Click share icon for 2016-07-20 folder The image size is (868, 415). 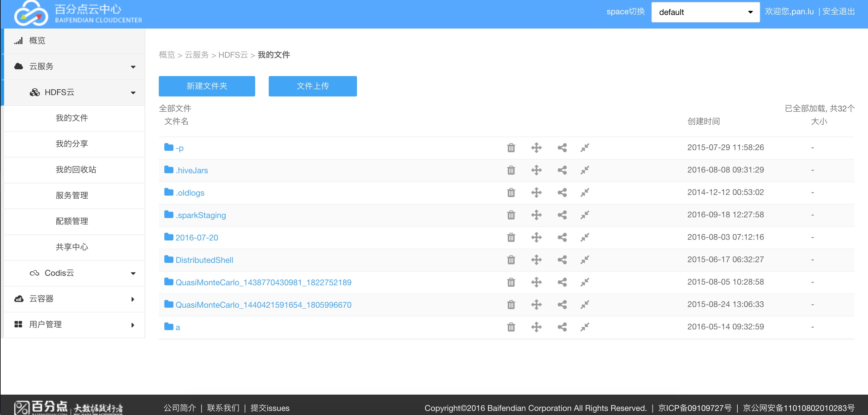pos(562,237)
